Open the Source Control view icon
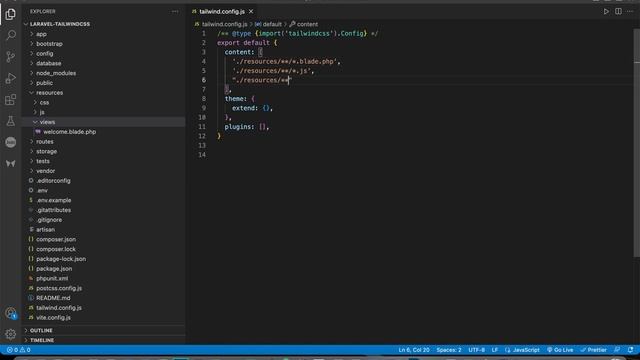The height and width of the screenshot is (360, 640). point(11,57)
